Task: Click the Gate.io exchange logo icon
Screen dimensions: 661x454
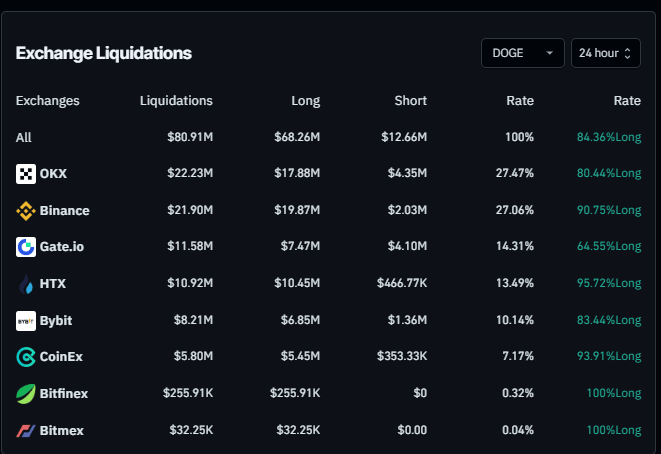Action: click(26, 247)
